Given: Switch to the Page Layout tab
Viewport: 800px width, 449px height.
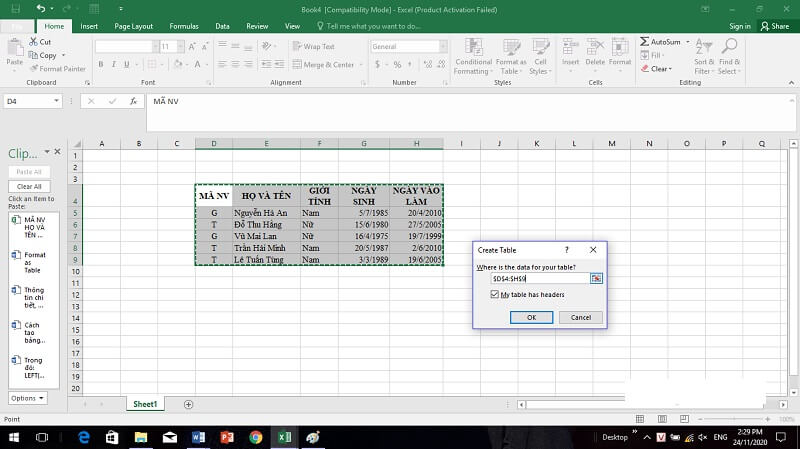Looking at the screenshot, I should 133,26.
